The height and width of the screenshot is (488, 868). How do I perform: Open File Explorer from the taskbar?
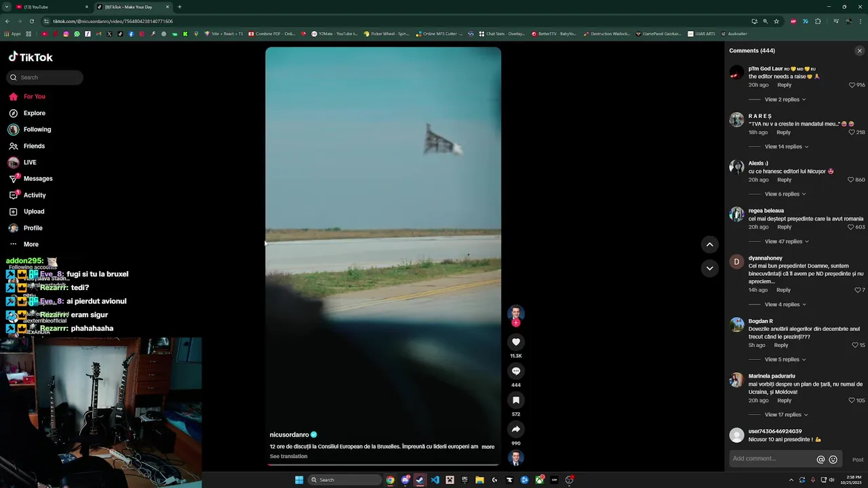pos(479,480)
